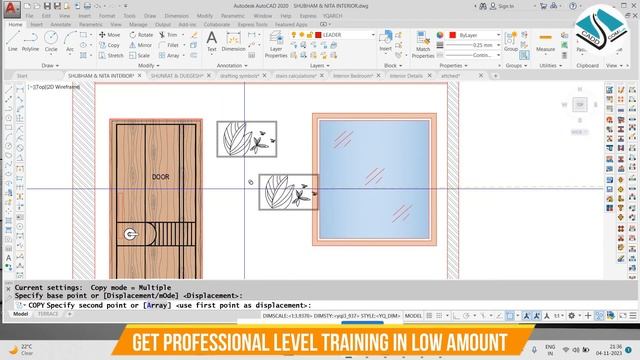Open the AutoCAD application menu button
Screen dimensions: 640x360
11,9
